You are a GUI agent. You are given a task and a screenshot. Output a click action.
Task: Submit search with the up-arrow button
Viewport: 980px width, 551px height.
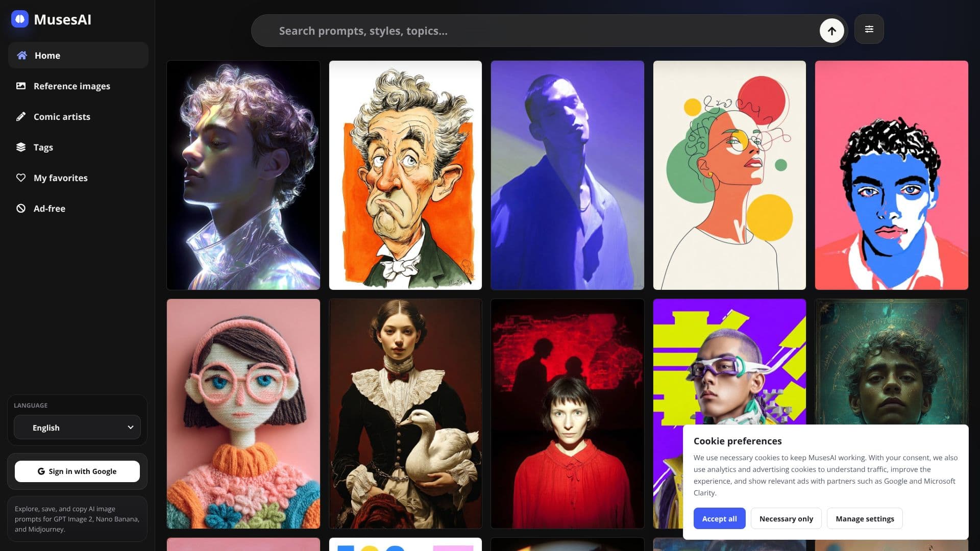pos(831,31)
